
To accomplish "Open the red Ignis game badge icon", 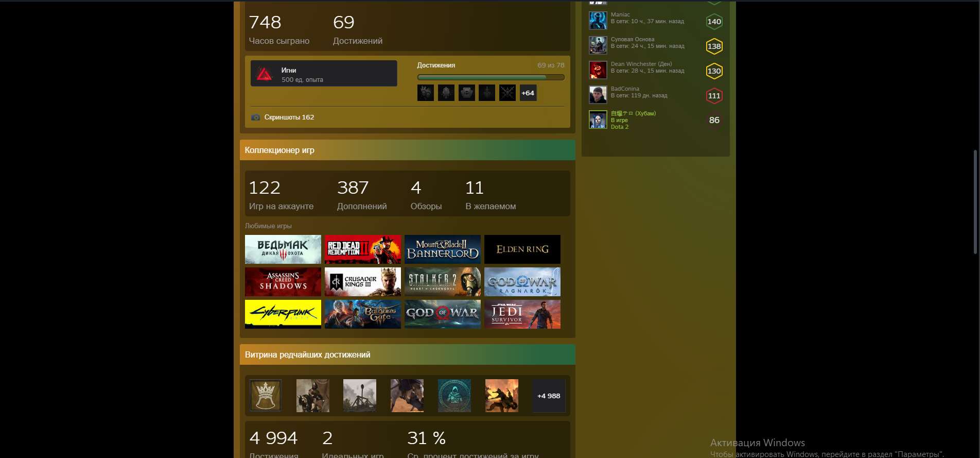I will pyautogui.click(x=265, y=74).
